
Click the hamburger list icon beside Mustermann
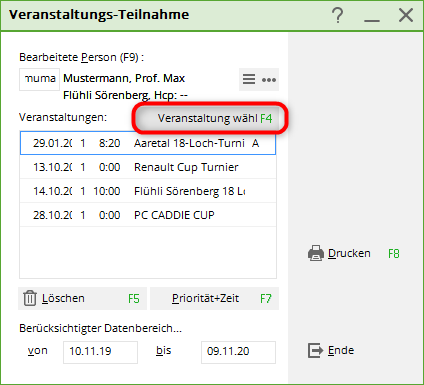pyautogui.click(x=249, y=79)
